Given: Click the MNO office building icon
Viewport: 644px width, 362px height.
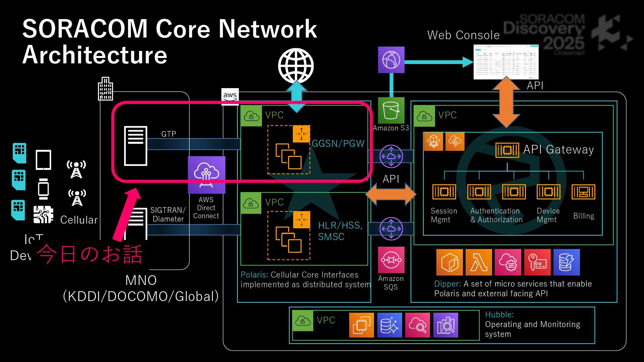Looking at the screenshot, I should (x=105, y=89).
